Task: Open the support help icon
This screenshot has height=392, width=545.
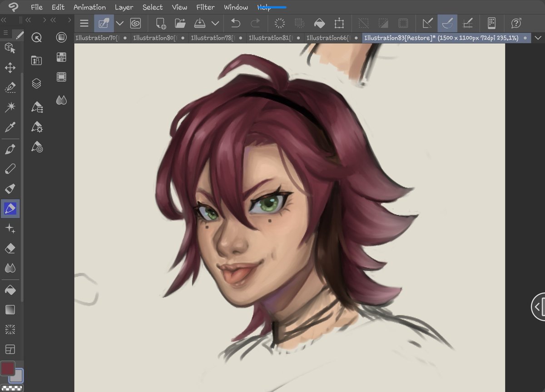Action: pyautogui.click(x=516, y=23)
